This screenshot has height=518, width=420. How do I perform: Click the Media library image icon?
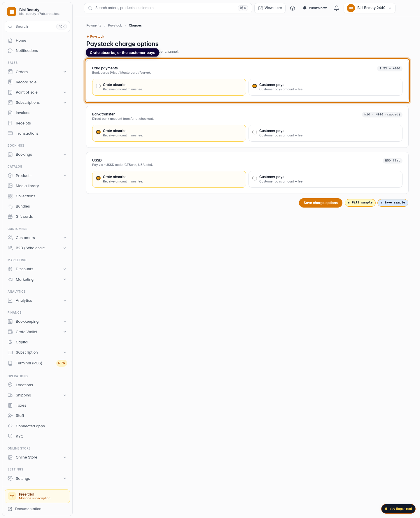click(10, 186)
